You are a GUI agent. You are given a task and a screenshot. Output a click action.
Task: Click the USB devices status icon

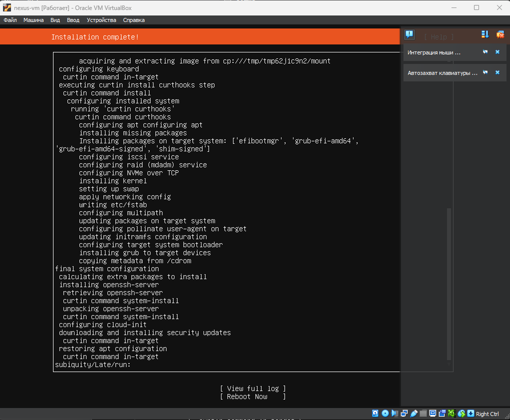pos(413,413)
